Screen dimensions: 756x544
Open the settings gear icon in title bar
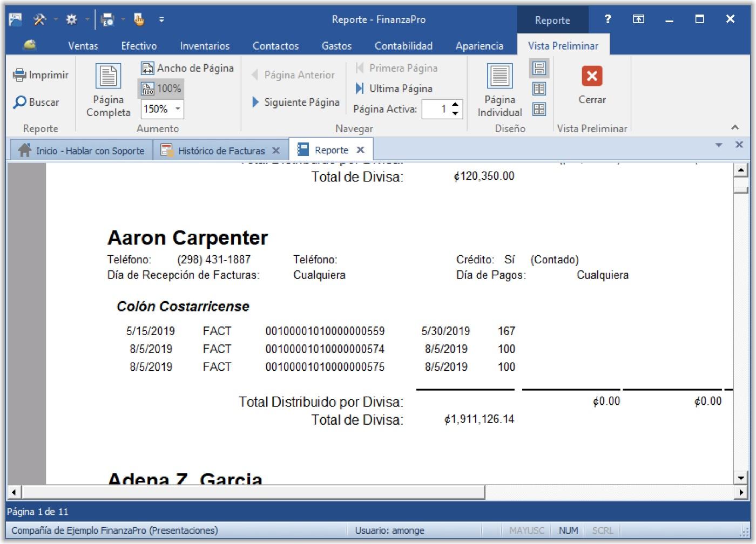(71, 19)
